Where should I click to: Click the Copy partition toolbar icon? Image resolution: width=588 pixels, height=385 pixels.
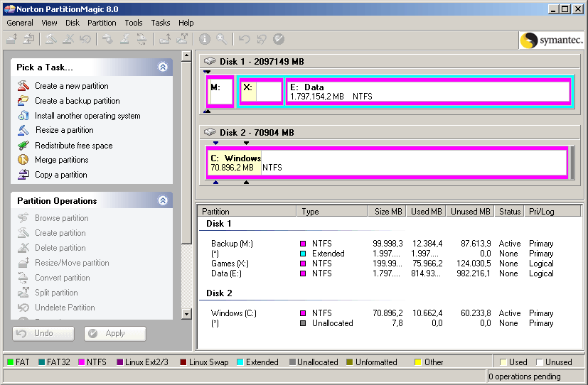click(x=29, y=39)
